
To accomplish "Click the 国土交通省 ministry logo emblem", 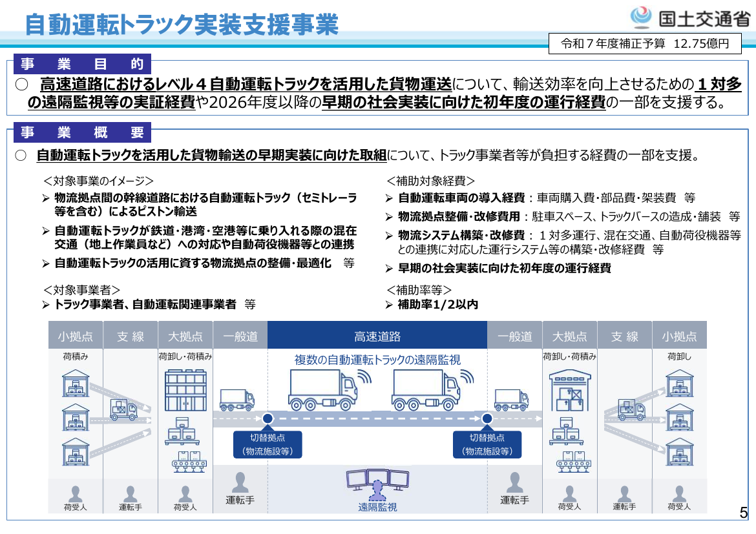I will click(x=641, y=17).
